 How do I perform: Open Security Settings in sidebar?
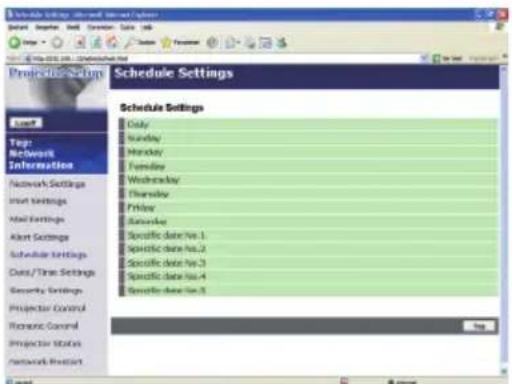(x=46, y=290)
